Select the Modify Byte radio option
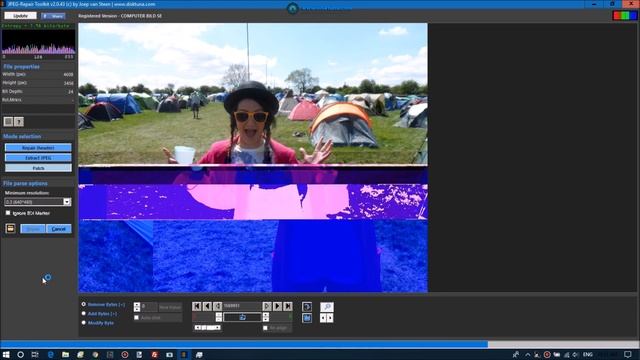The height and width of the screenshot is (360, 640). point(84,323)
